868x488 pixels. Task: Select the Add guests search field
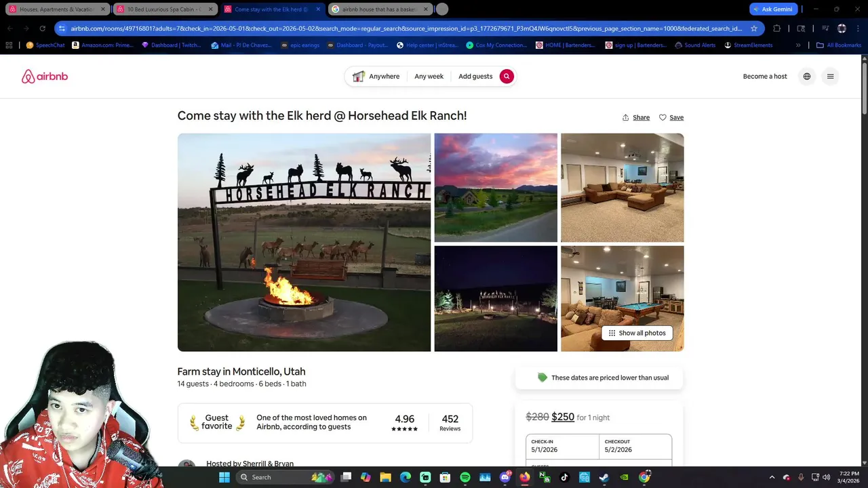click(475, 77)
